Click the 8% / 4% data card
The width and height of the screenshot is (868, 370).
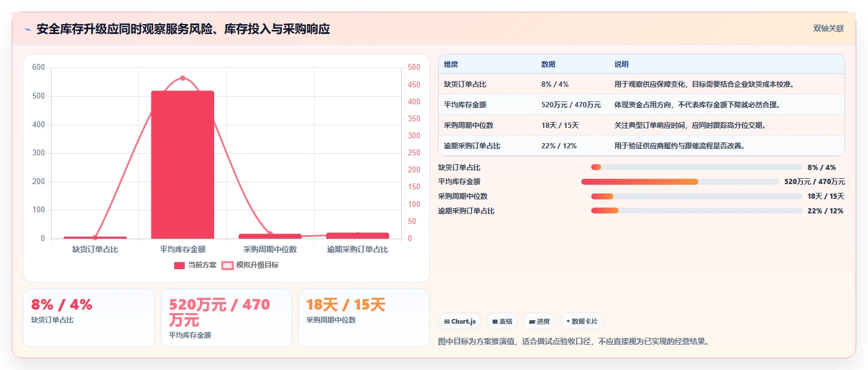89,318
